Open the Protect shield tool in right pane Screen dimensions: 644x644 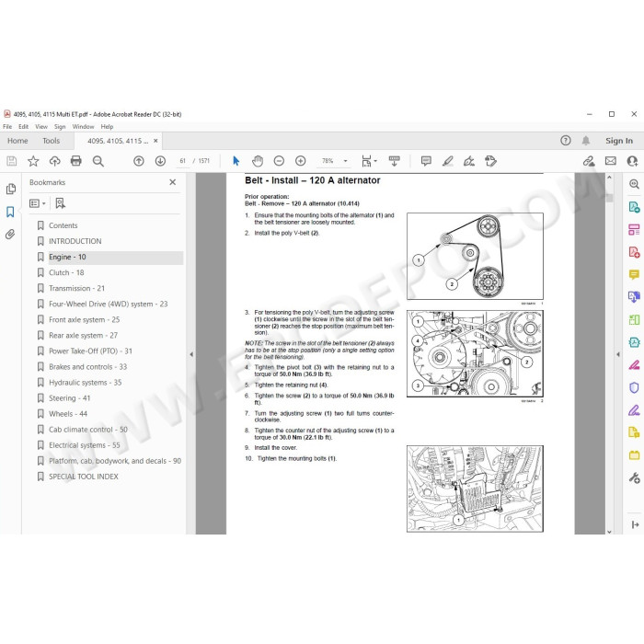pyautogui.click(x=634, y=387)
